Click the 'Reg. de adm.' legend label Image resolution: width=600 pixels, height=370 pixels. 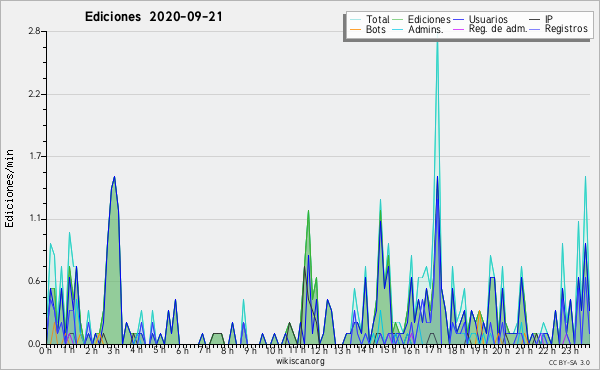click(x=498, y=29)
